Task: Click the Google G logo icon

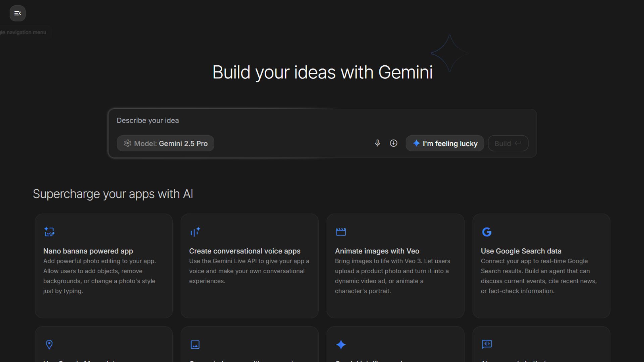Action: pos(487,232)
